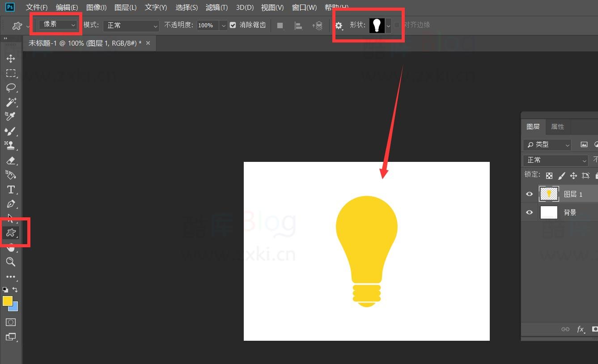Select the Lasso tool
The height and width of the screenshot is (364, 598).
click(11, 88)
